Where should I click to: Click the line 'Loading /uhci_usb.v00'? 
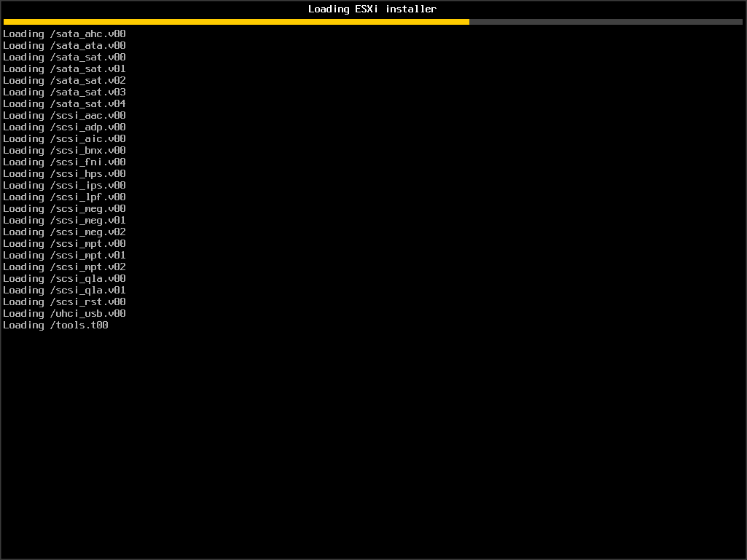tap(64, 315)
